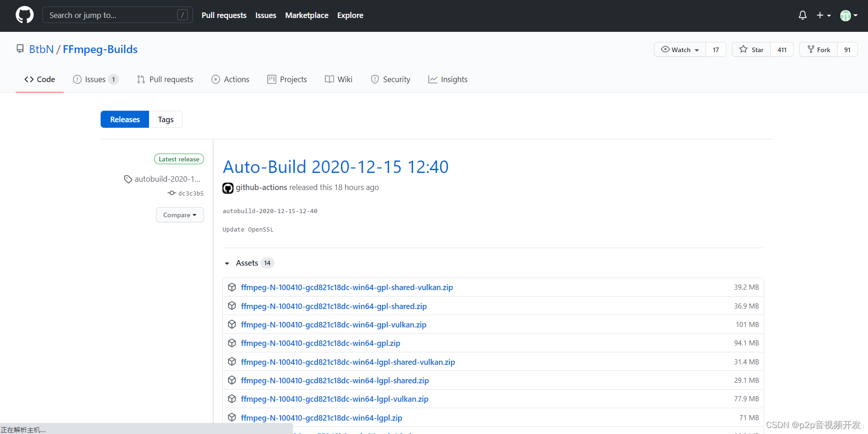Open commit dc3c3b5

(191, 193)
